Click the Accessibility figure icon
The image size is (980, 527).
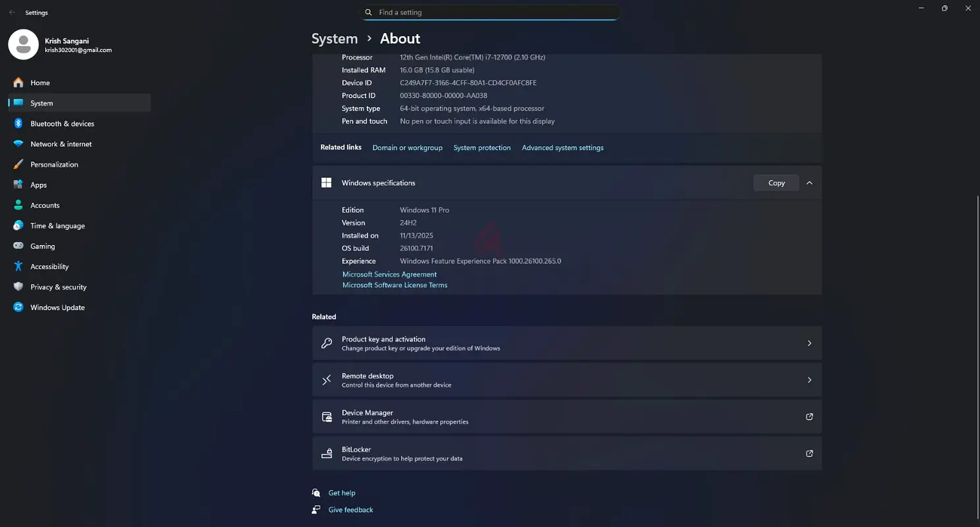click(x=18, y=266)
